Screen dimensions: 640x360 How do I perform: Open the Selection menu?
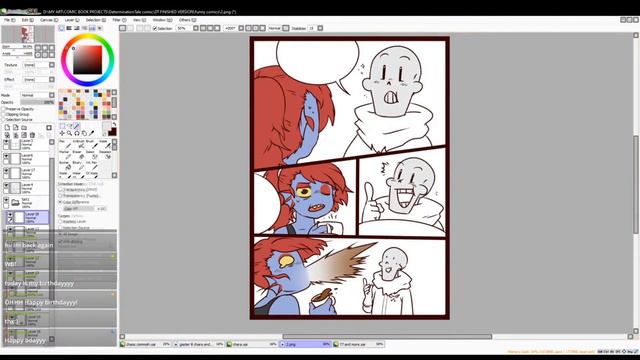tap(96, 20)
